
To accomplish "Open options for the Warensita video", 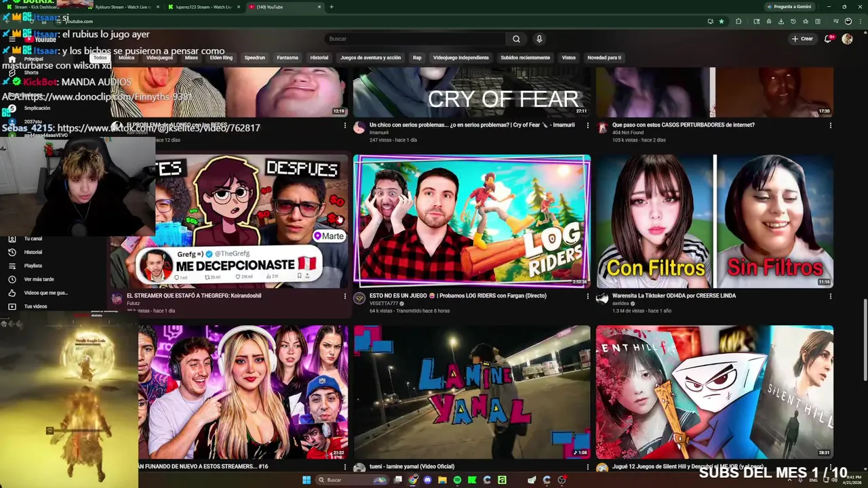I will pos(830,296).
